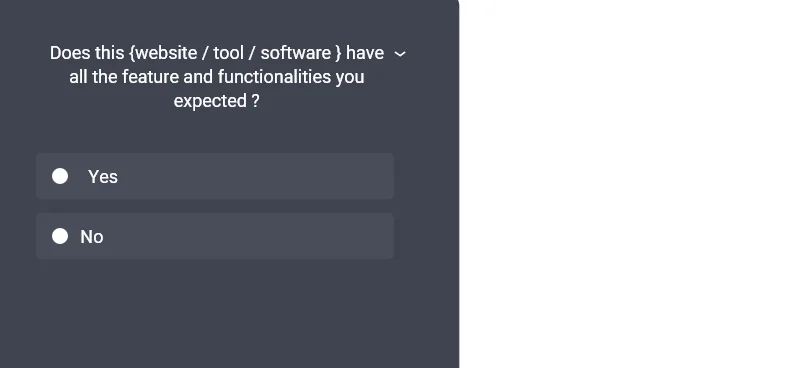Click the word 'expected ?' in the question
This screenshot has height=368, width=810.
pyautogui.click(x=216, y=101)
